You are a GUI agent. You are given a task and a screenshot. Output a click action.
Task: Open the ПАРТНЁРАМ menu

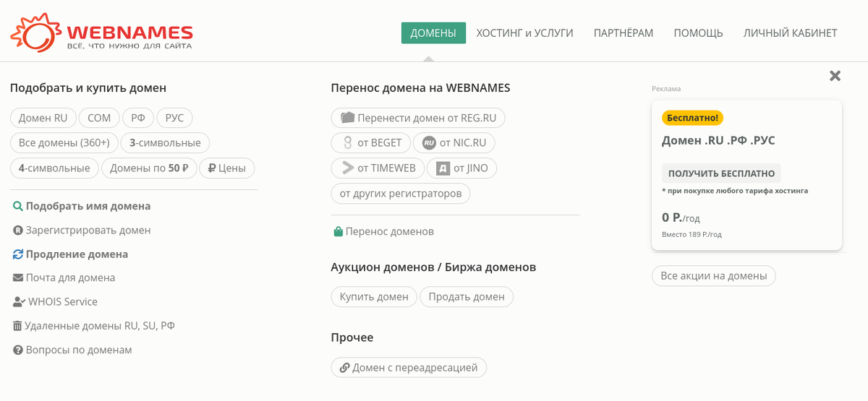tap(624, 33)
